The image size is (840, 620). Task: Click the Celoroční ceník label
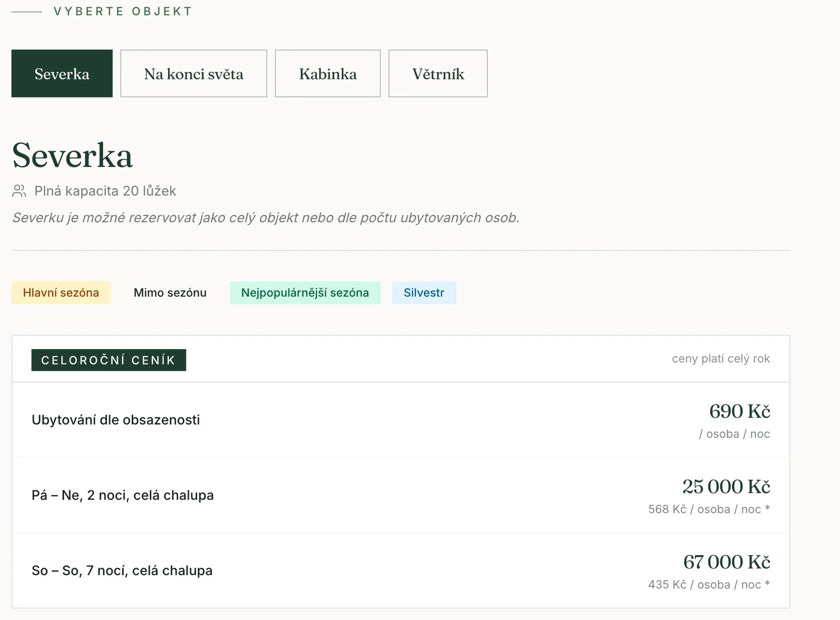coord(109,360)
